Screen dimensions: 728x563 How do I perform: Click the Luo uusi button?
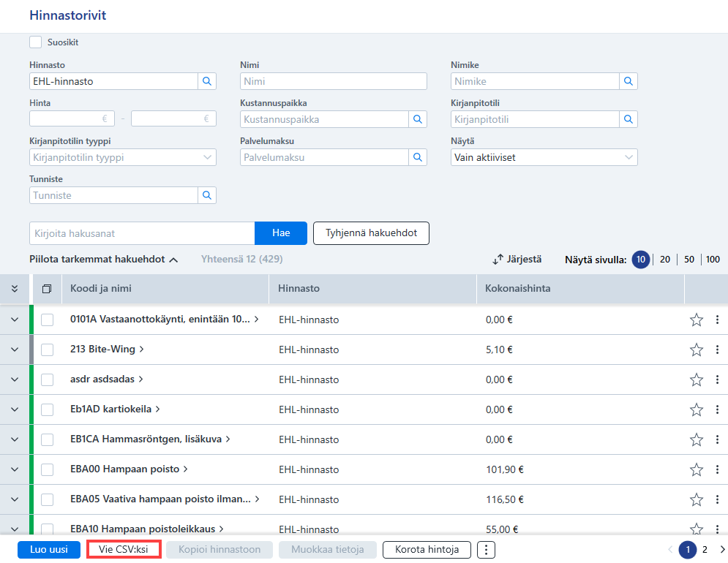(x=49, y=550)
